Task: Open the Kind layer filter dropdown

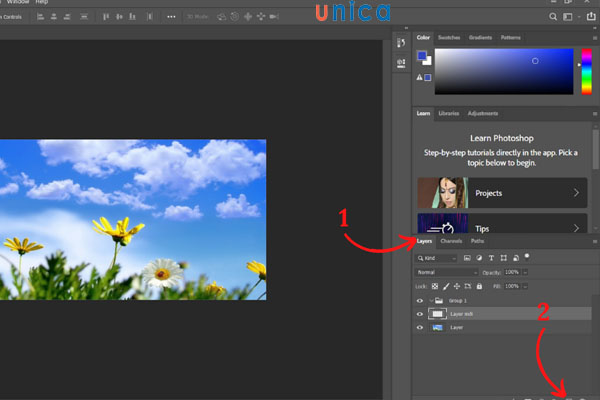Action: coord(436,257)
